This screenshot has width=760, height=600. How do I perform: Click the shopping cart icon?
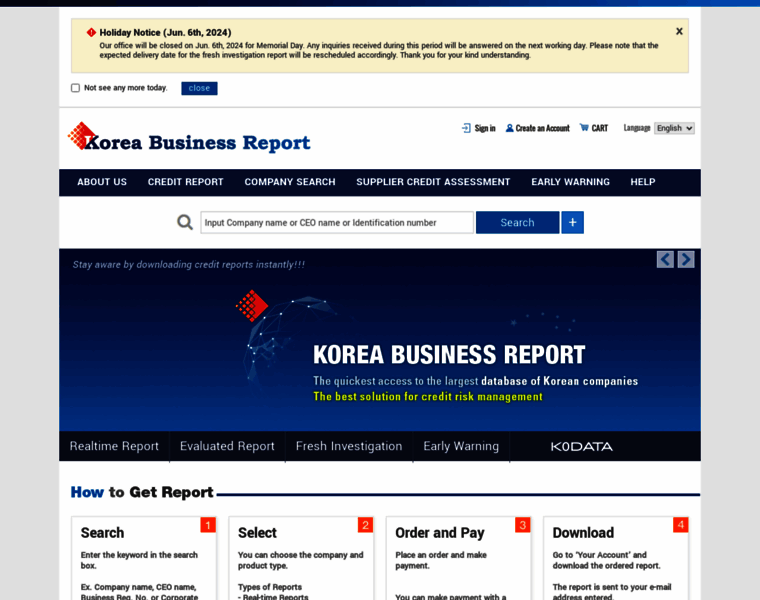point(584,127)
